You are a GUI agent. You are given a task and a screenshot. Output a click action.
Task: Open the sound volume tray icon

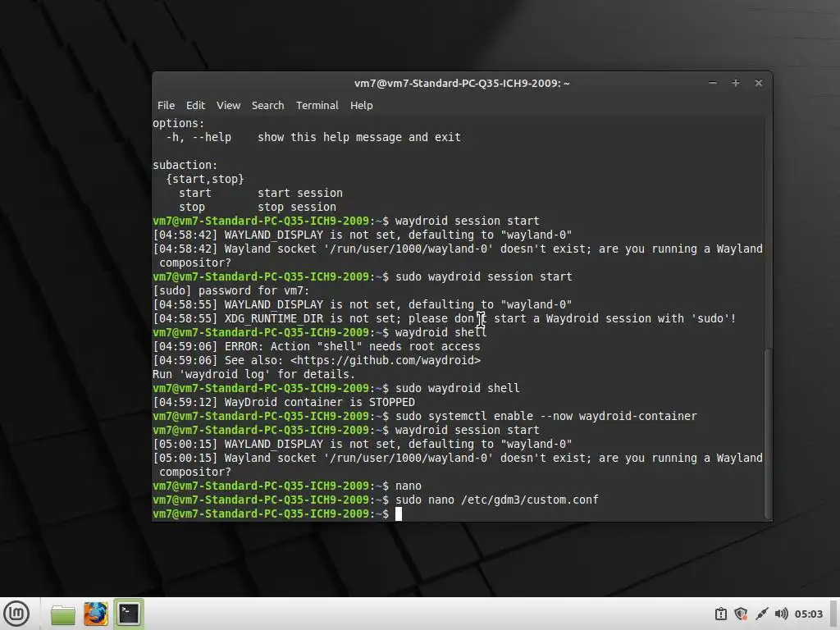(x=782, y=614)
